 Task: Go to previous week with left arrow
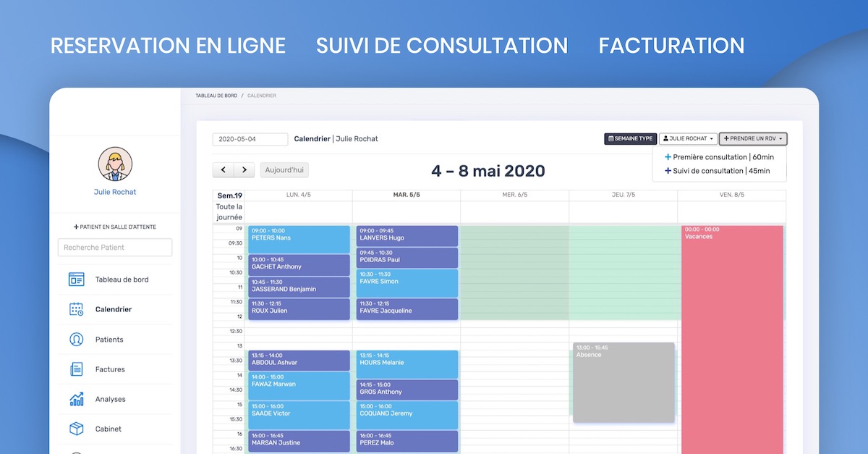click(224, 170)
